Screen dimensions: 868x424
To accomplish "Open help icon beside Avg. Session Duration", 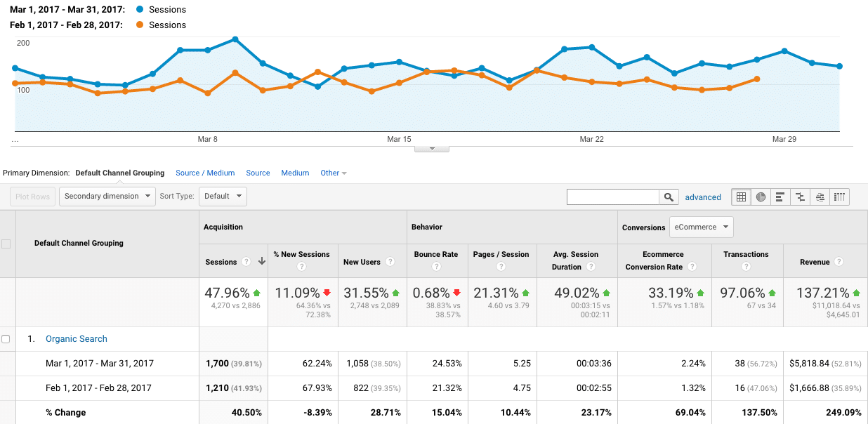I will [x=591, y=267].
